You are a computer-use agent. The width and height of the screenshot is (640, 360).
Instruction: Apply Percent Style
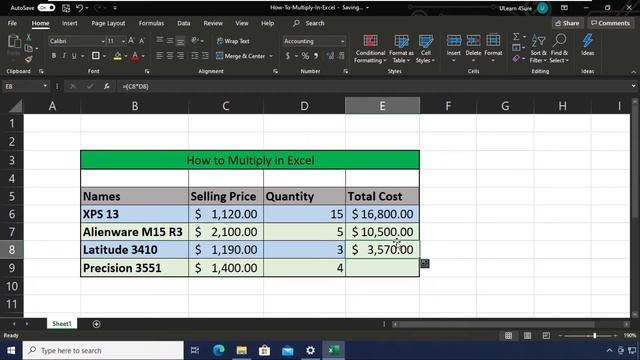[x=305, y=56]
